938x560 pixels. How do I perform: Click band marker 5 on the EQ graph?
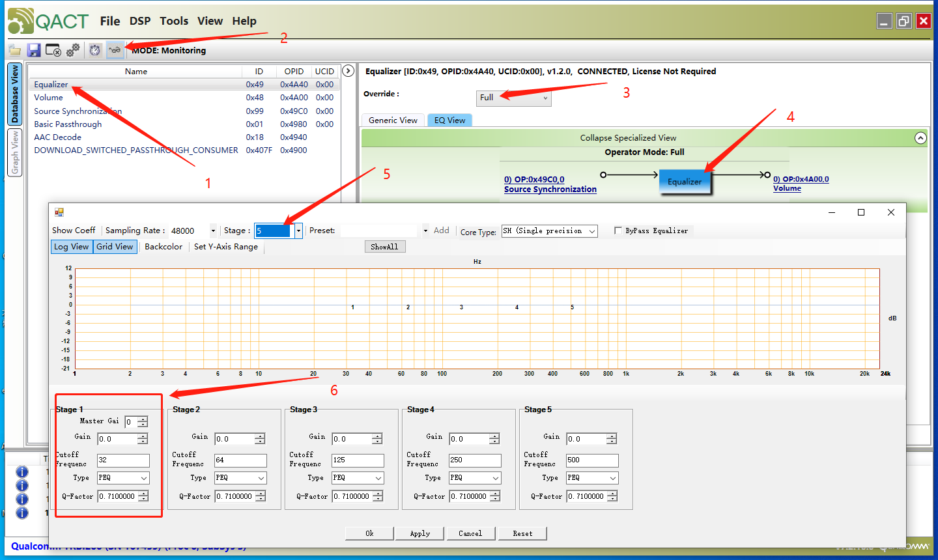[x=573, y=307]
